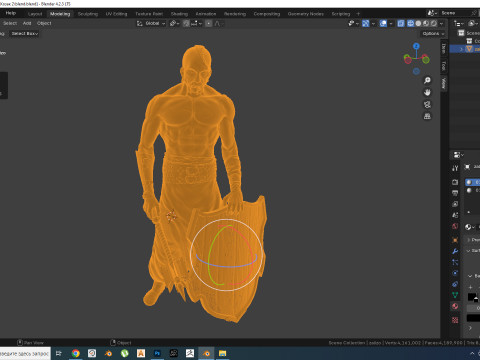The image size is (480, 360).
Task: Open the Tool sidebar tab
Action: (x=444, y=66)
